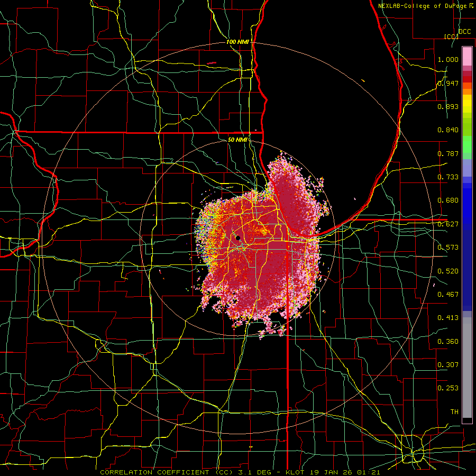Click the 0.893 scale value

pos(448,106)
